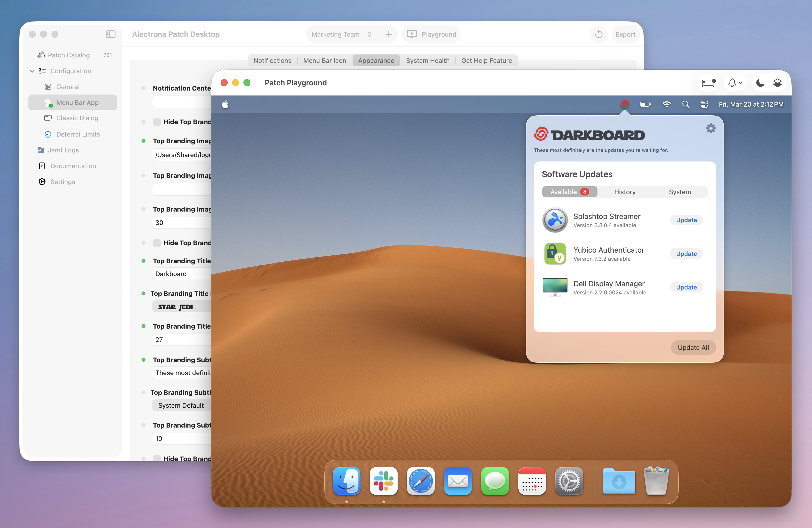Click the Yubico Authenticator app icon
The width and height of the screenshot is (812, 528).
[555, 254]
